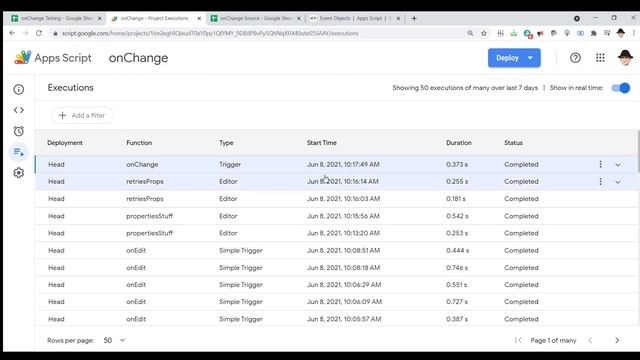
Task: Open the Google account avatar
Action: pos(625,58)
